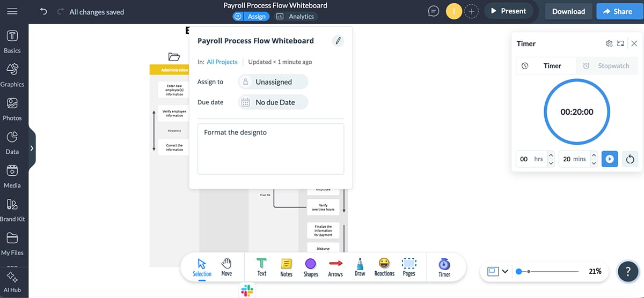Start the timer with play button
This screenshot has height=298, width=644.
click(610, 159)
